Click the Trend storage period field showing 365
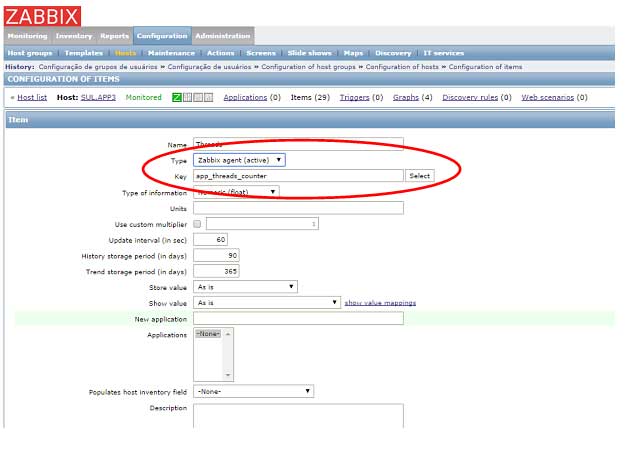 (x=216, y=271)
